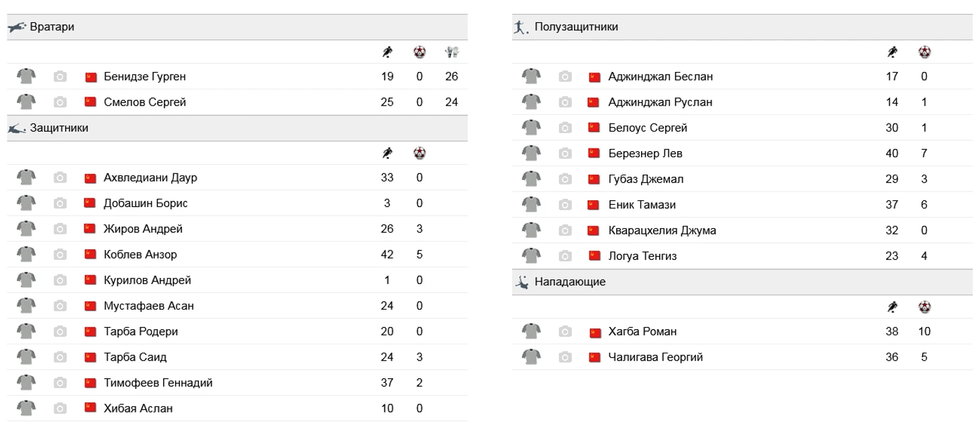Open player Жиров Андрей
Image resolution: width=980 pixels, height=440 pixels.
143,229
